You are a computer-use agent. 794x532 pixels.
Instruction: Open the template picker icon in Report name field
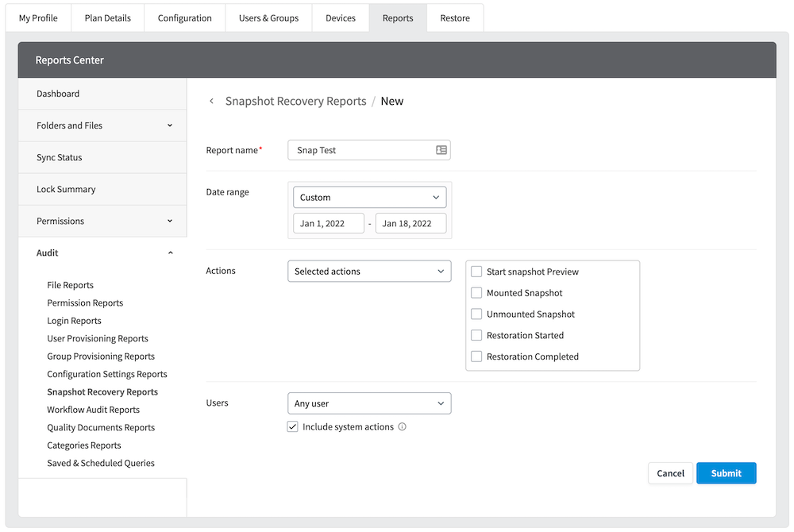point(441,149)
